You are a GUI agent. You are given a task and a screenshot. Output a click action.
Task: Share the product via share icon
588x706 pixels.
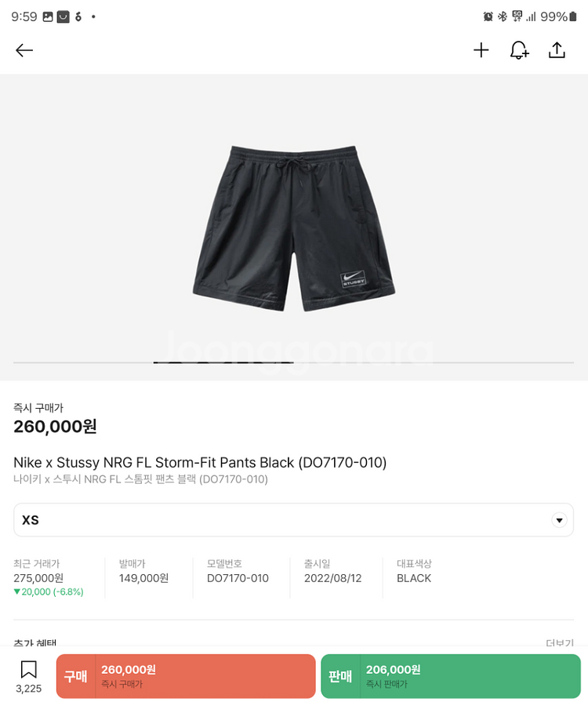(557, 50)
